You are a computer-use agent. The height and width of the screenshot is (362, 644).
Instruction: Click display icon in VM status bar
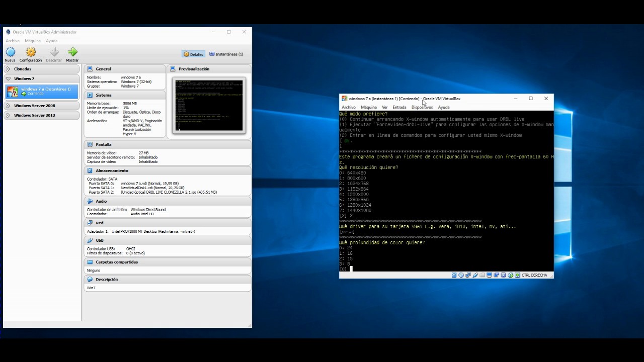(x=490, y=275)
